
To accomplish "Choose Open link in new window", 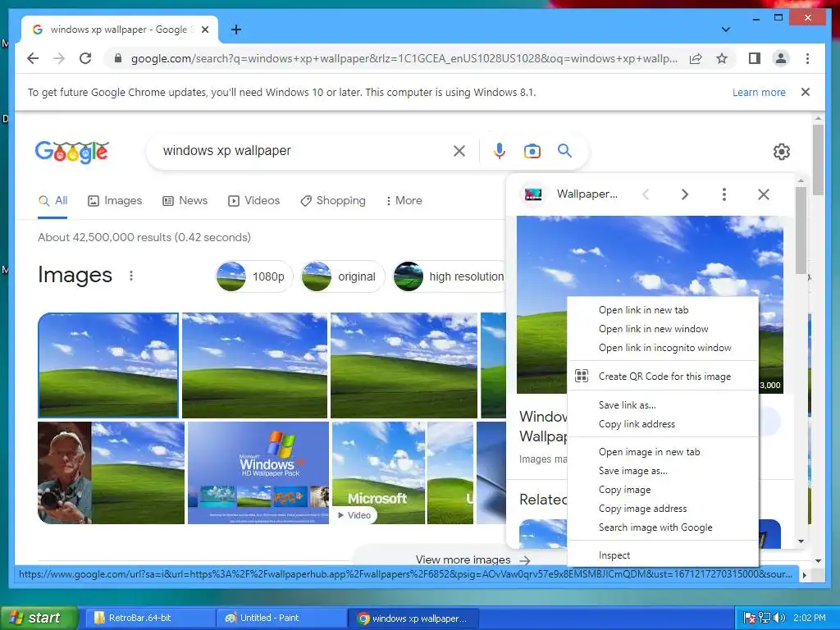I will [663, 329].
